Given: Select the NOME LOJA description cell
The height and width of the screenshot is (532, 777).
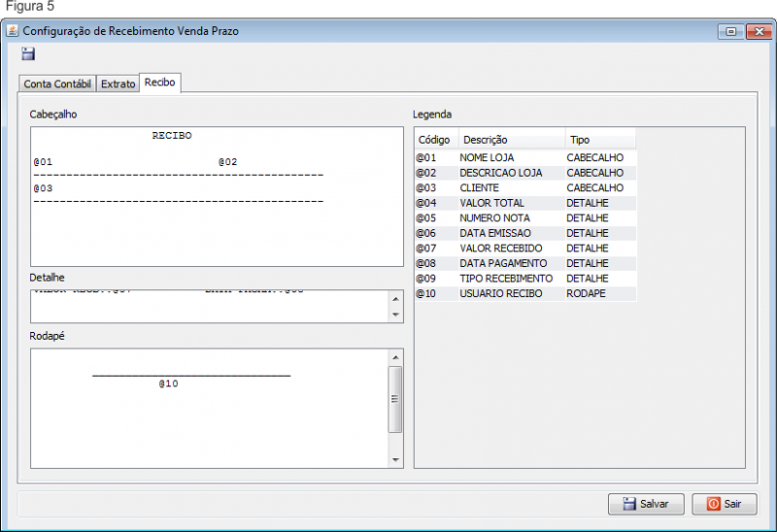Looking at the screenshot, I should point(512,157).
